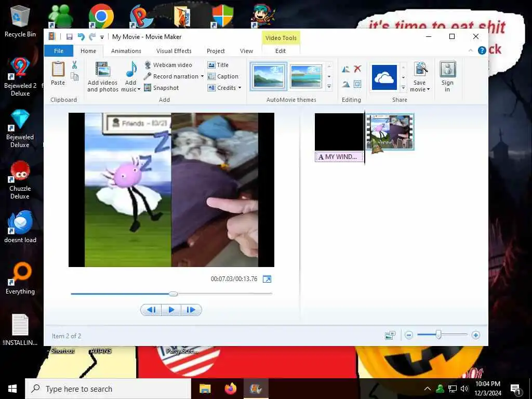Rotate the clip right
532x399 pixels.
point(345,84)
